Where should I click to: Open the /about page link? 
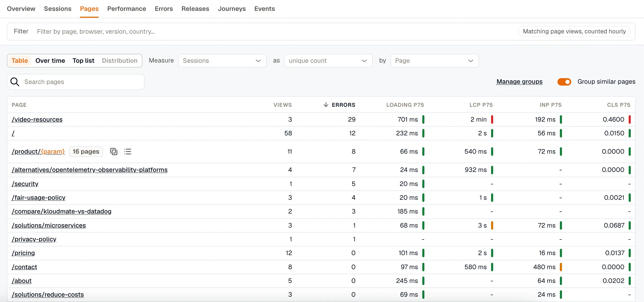[x=21, y=281]
